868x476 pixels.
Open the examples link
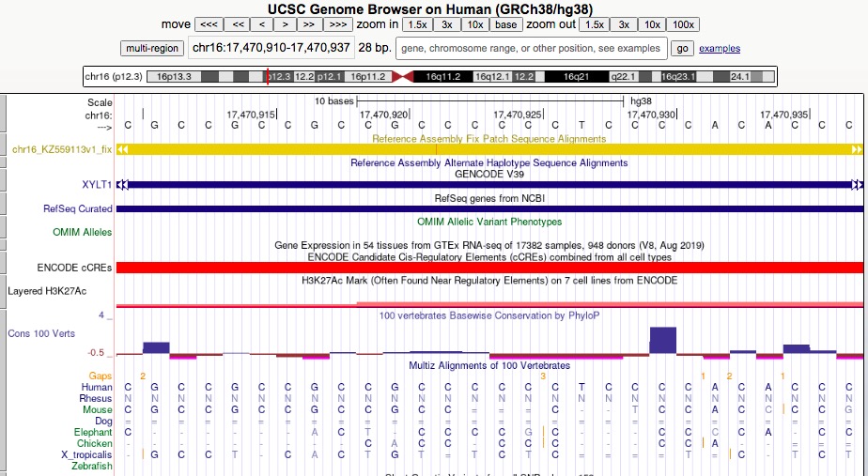pyautogui.click(x=720, y=48)
